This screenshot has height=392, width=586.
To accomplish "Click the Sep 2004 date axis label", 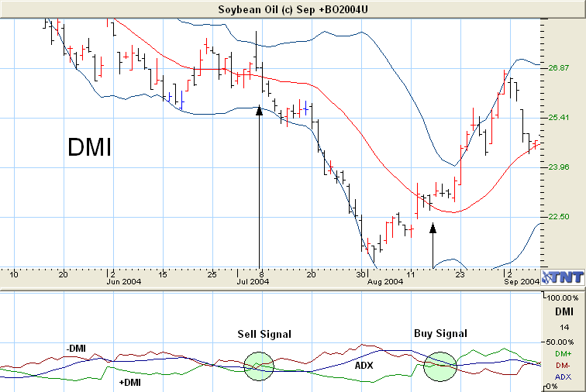I will [x=520, y=282].
